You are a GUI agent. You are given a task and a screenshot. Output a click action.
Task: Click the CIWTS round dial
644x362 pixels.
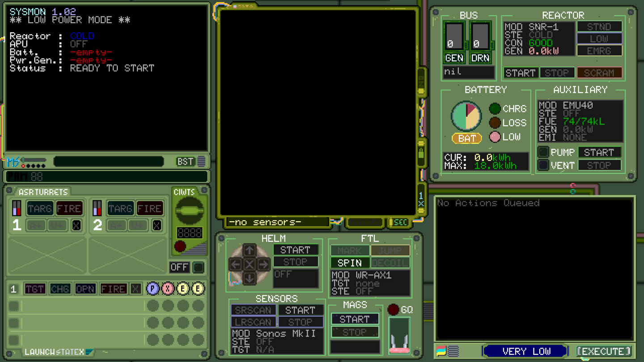[x=189, y=210]
